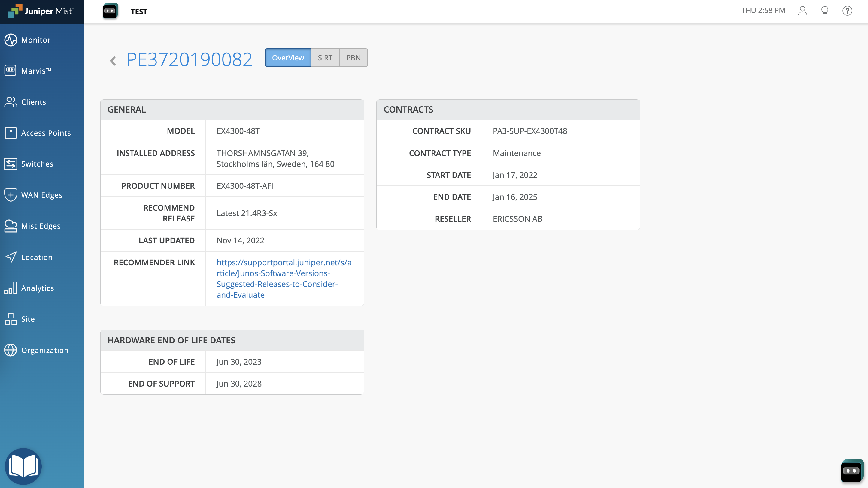Open the user account menu icon

(802, 11)
